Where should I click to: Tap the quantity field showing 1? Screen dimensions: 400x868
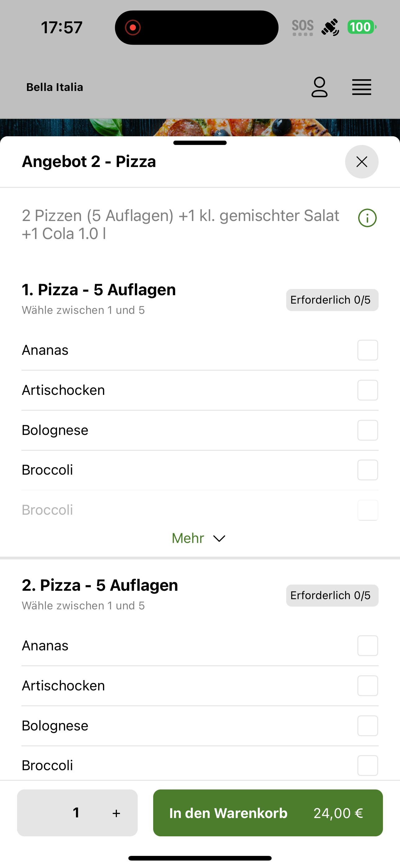pyautogui.click(x=76, y=812)
